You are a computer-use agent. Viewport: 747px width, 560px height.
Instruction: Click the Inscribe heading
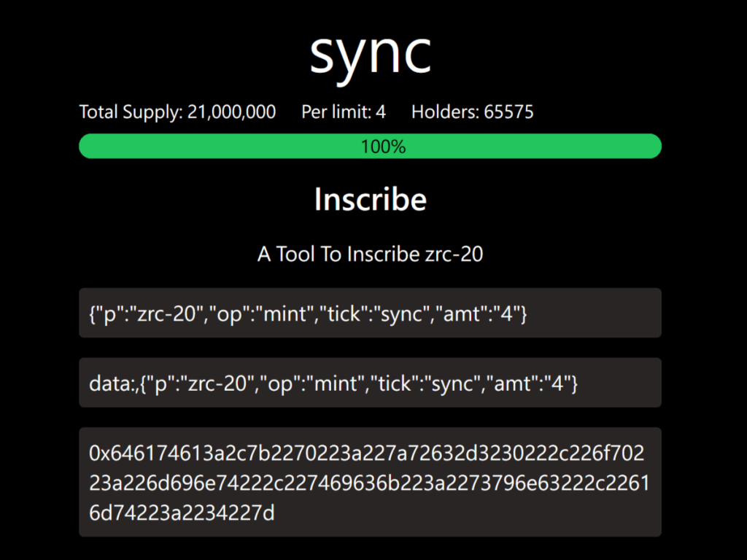coord(370,199)
